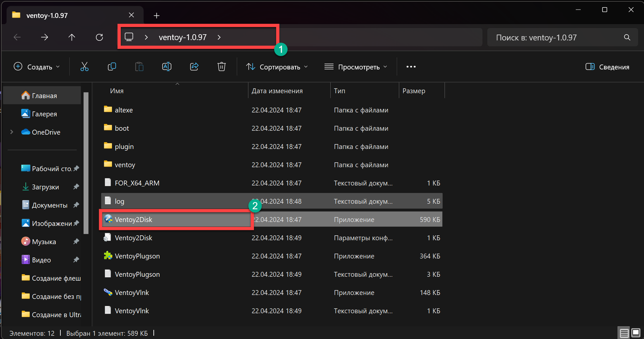This screenshot has height=339, width=644.
Task: Select the Ventoy2Disk application (590 КБ)
Action: 272,220
